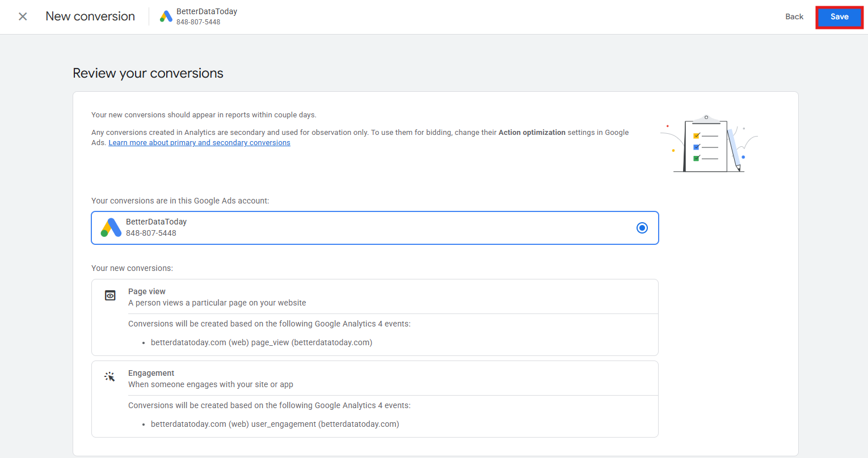
Task: Click the Review your conversions heading
Action: tap(148, 73)
